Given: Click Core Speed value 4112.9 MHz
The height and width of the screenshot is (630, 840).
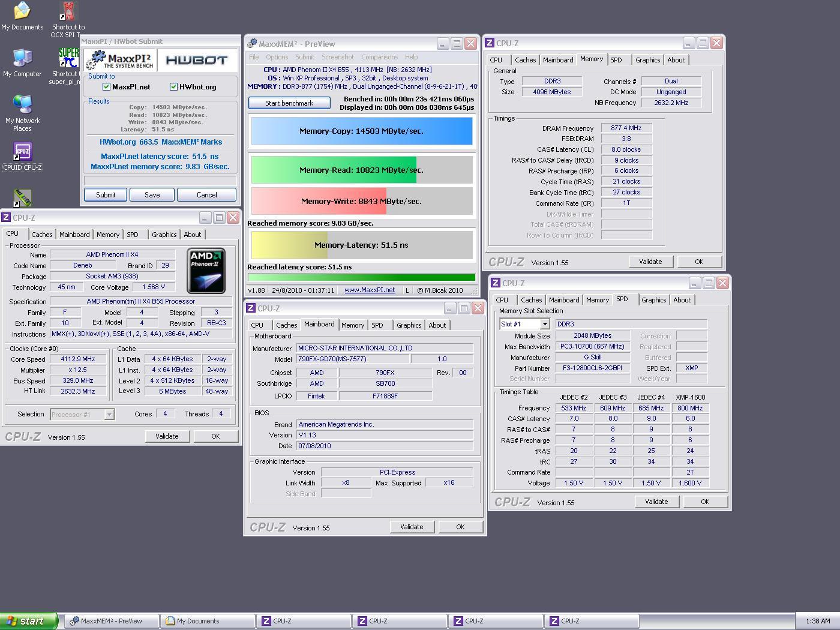Looking at the screenshot, I should point(78,359).
